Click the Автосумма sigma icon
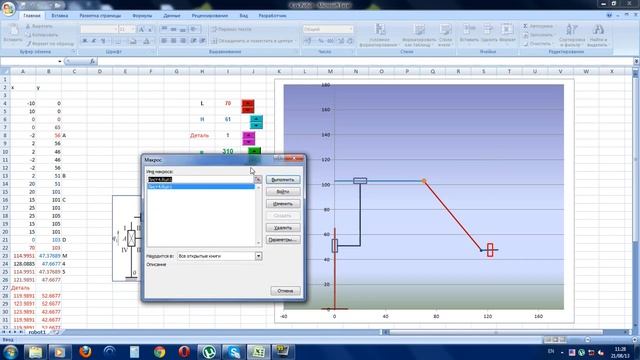 [x=525, y=26]
